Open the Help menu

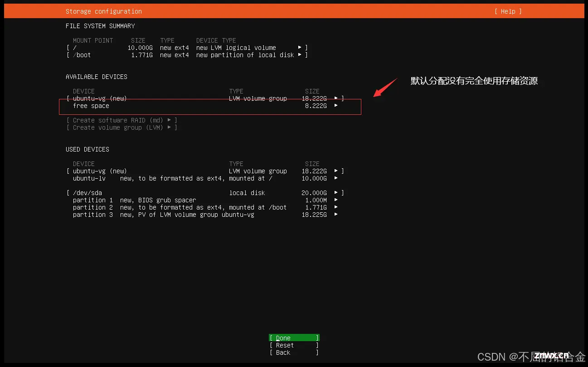(x=508, y=11)
